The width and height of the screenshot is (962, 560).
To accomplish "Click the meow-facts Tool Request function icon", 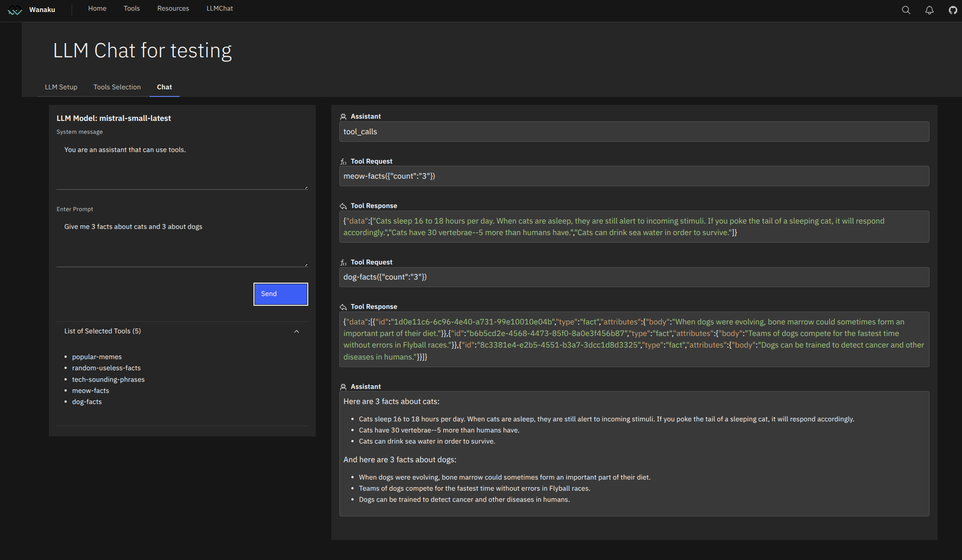I will pyautogui.click(x=343, y=161).
